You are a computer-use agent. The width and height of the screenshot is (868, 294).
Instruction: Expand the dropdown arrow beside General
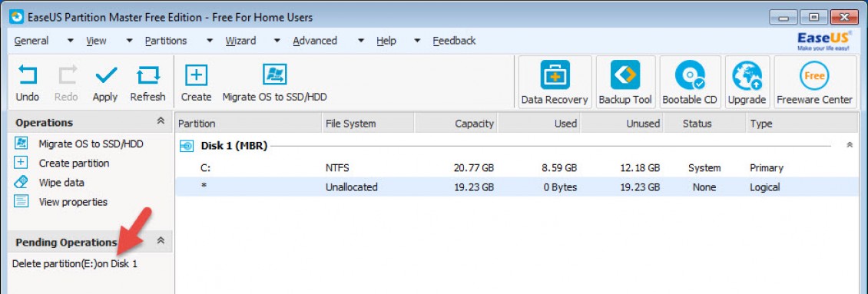pos(71,41)
